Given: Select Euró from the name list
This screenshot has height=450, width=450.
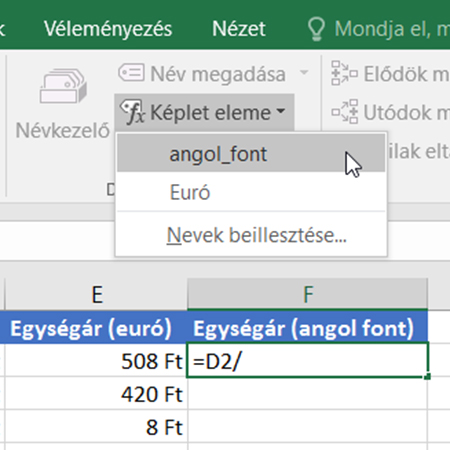Looking at the screenshot, I should 251,192.
